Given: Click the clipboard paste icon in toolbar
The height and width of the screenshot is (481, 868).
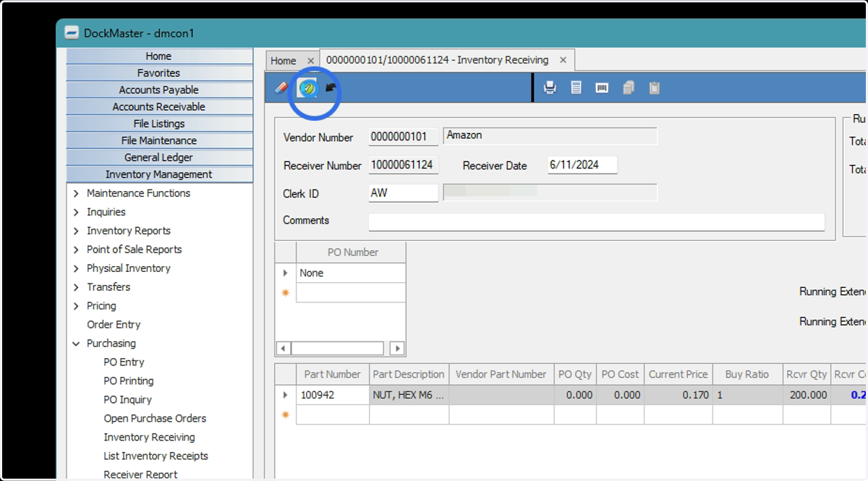Looking at the screenshot, I should point(654,88).
